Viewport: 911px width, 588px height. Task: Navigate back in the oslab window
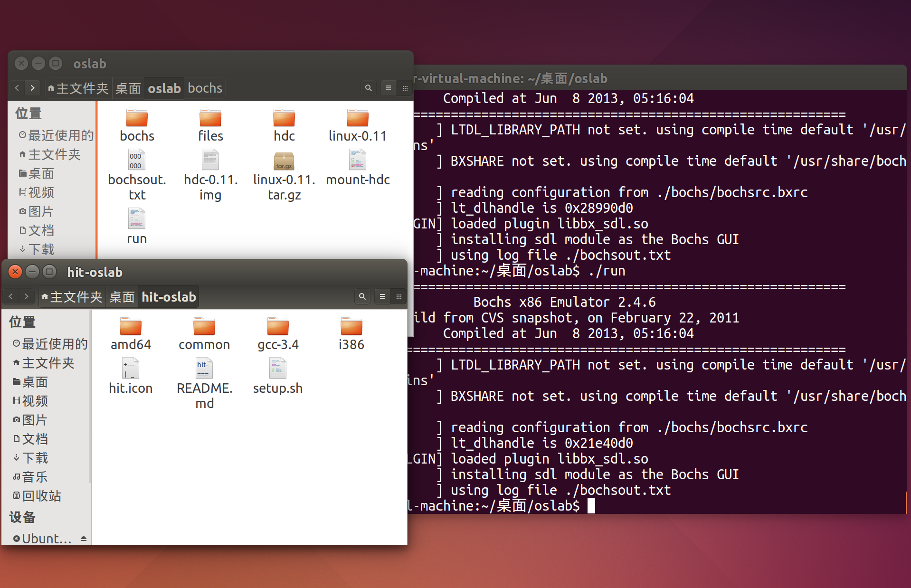point(17,88)
